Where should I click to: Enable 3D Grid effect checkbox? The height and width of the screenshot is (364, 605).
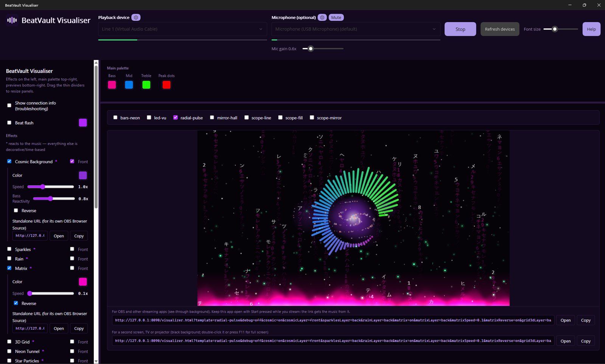(x=9, y=342)
